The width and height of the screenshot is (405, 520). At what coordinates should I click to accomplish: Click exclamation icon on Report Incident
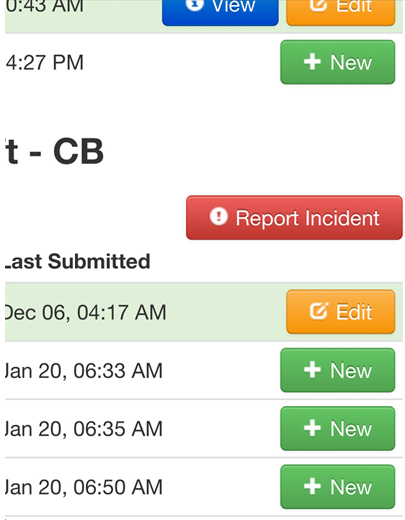pos(219,216)
